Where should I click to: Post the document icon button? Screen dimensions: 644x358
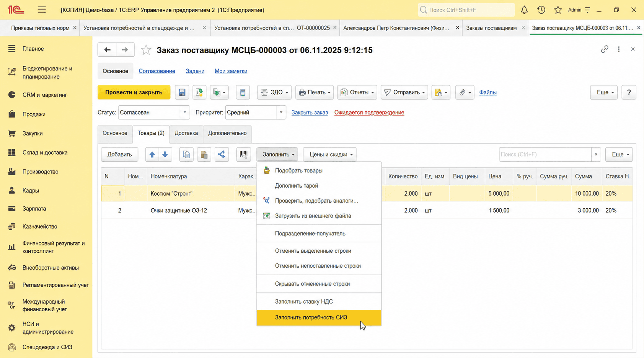199,92
